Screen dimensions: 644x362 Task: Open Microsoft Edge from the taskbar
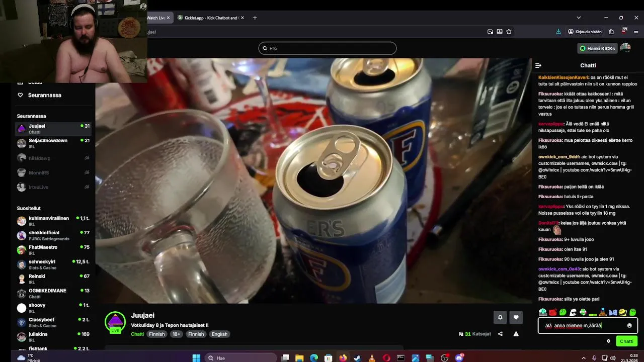click(314, 358)
